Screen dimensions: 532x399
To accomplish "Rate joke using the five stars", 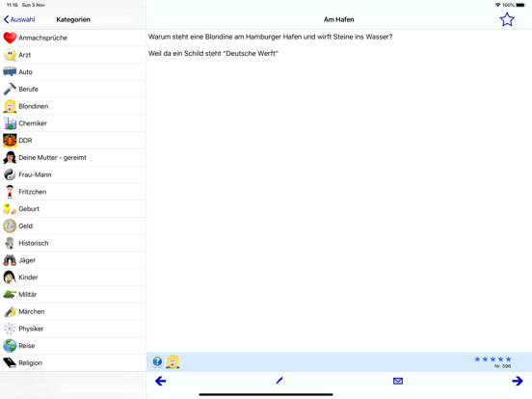I will point(492,359).
